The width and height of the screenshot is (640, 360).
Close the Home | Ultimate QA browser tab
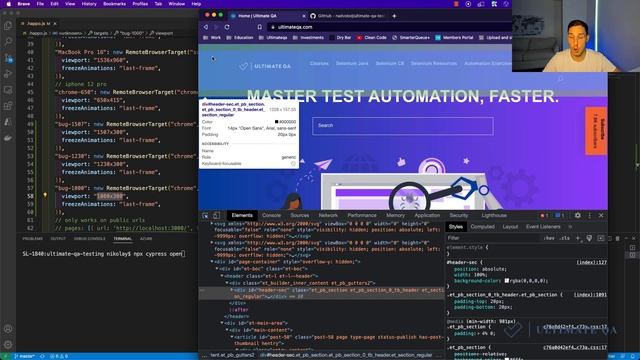pyautogui.click(x=304, y=16)
